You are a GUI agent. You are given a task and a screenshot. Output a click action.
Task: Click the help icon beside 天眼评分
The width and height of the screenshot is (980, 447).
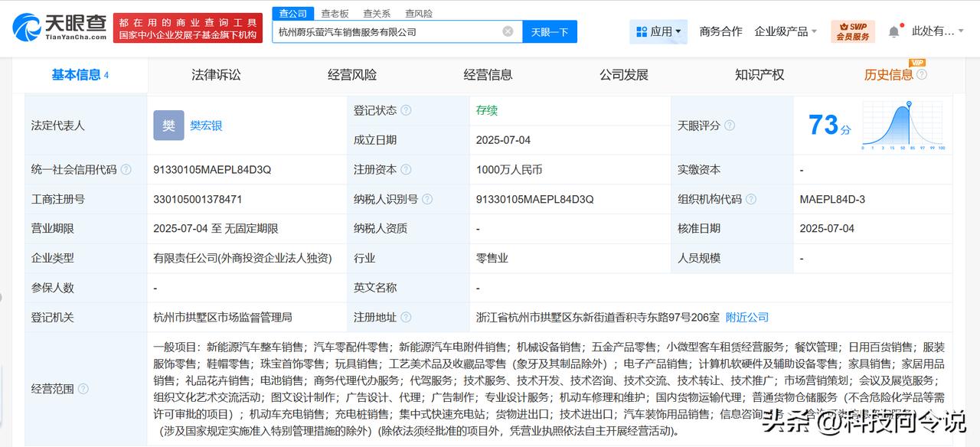point(730,125)
